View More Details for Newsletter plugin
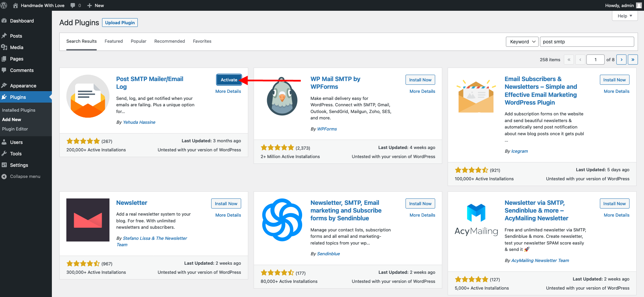The height and width of the screenshot is (297, 644). (x=228, y=215)
